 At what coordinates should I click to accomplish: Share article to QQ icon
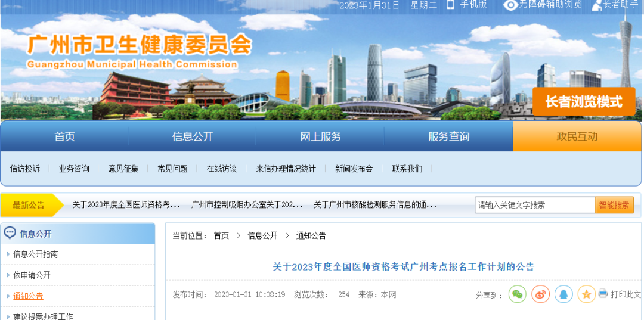(x=563, y=294)
